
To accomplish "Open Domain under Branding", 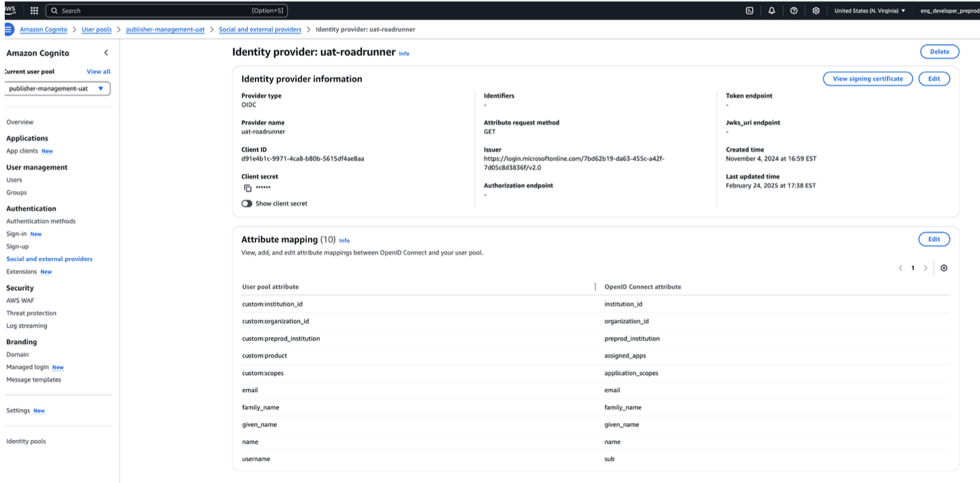I will coord(18,354).
